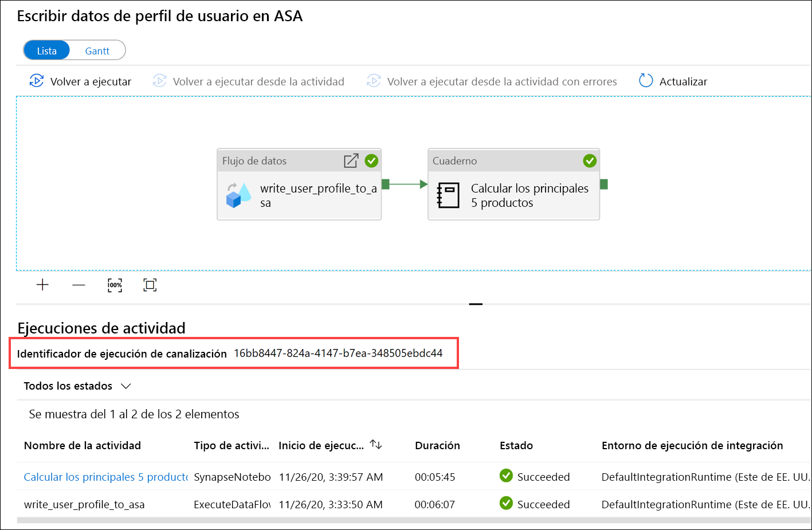Screen dimensions: 812x530
Task: Click ExecuteDataFlow activity type cell
Action: [232, 504]
